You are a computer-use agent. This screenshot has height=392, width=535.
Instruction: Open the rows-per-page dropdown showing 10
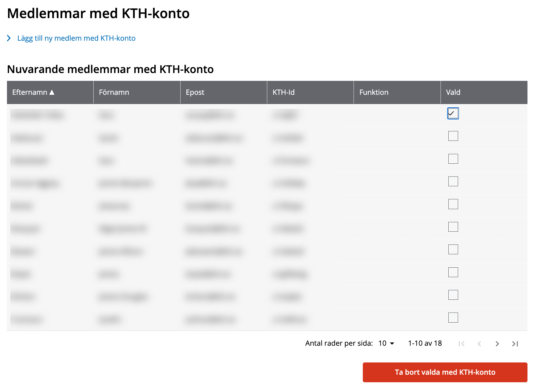(x=386, y=343)
